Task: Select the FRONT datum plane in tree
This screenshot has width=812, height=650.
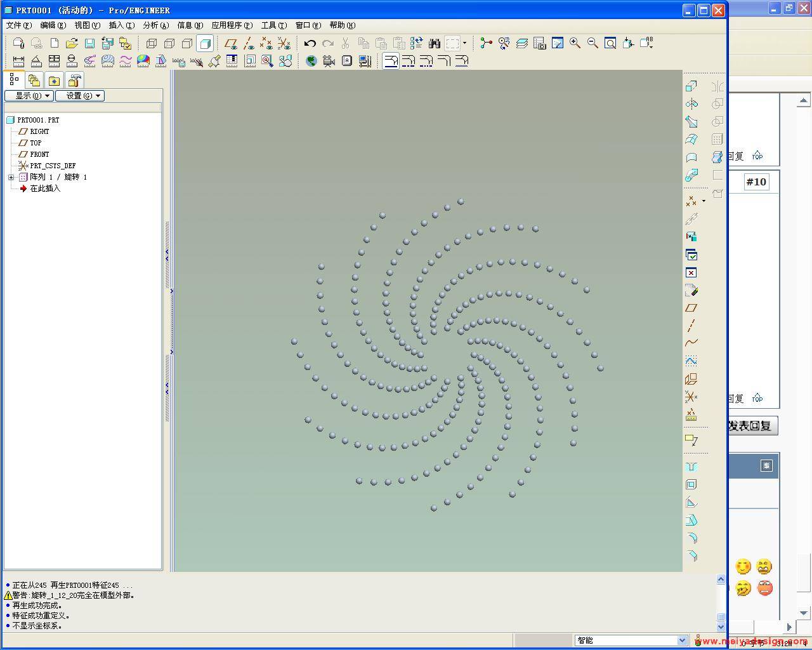Action: tap(39, 154)
